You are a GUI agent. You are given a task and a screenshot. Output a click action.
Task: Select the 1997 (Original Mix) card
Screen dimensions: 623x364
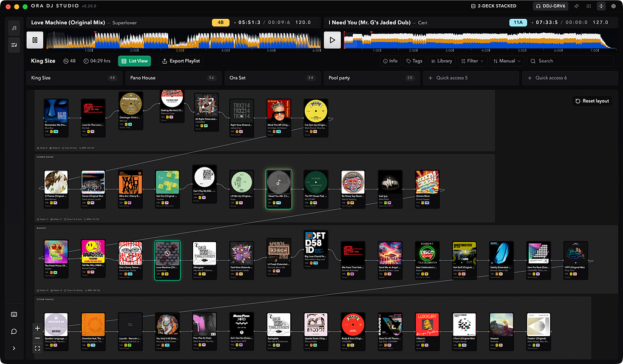(575, 260)
